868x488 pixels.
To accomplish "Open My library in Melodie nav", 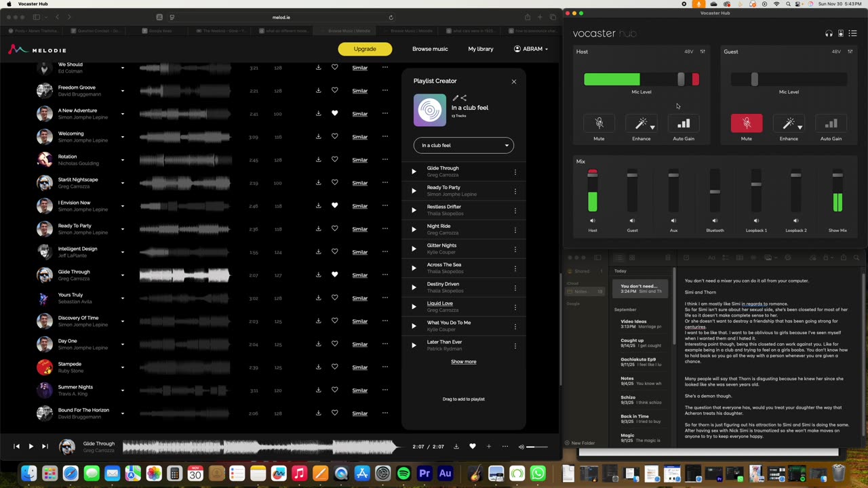I will click(481, 49).
